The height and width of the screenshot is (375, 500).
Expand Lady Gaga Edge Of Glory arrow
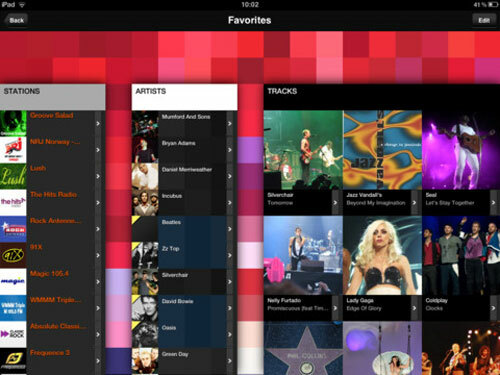[414, 308]
